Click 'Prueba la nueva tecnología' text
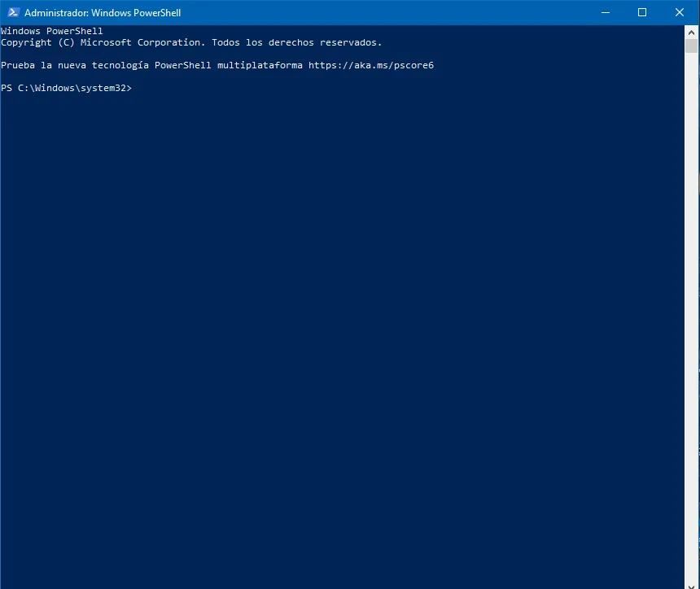 (x=75, y=65)
